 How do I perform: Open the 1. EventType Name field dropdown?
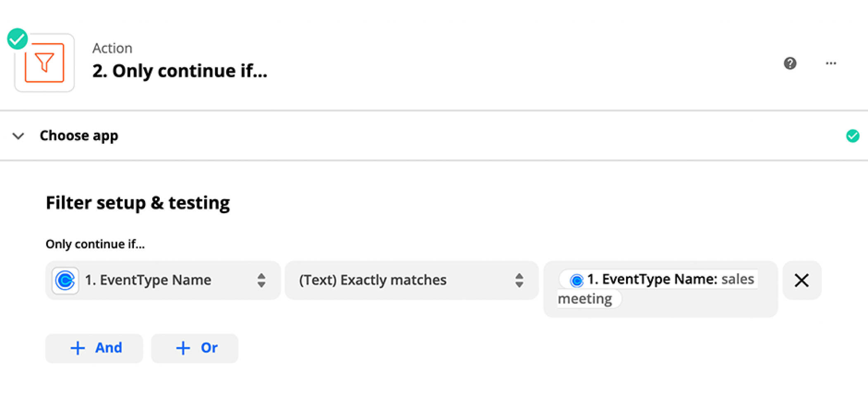click(x=163, y=280)
